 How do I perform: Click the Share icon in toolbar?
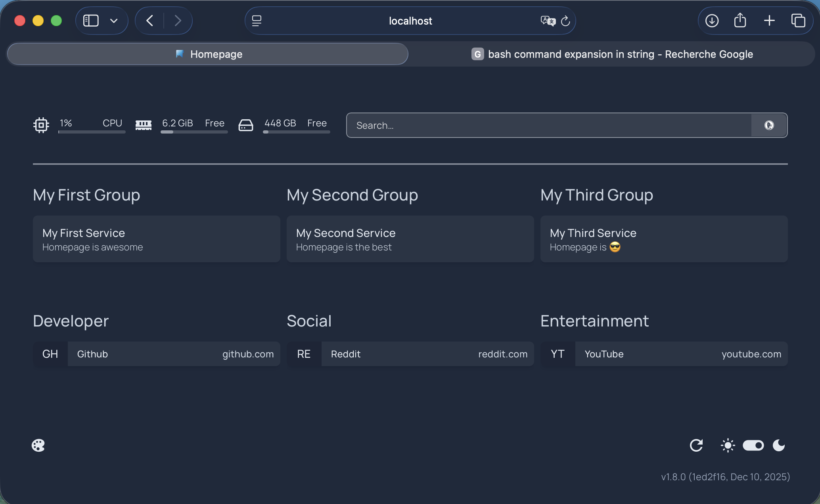740,21
